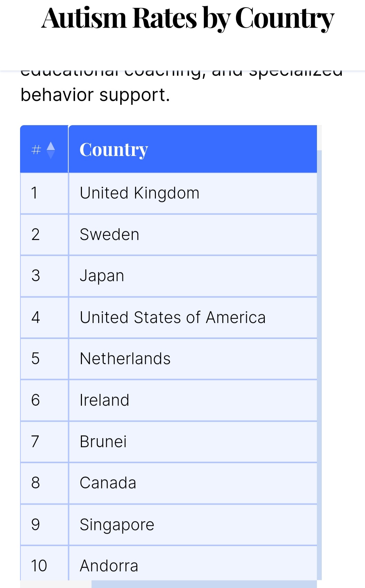This screenshot has height=588, width=365.
Task: Select United States of America row
Action: click(169, 318)
